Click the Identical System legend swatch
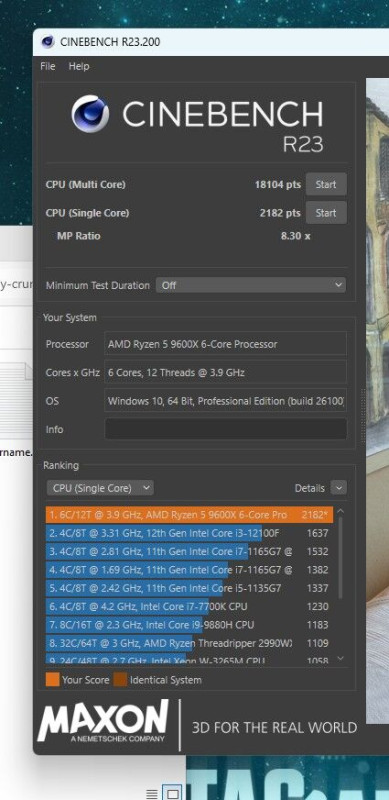The width and height of the screenshot is (389, 800). pos(120,680)
